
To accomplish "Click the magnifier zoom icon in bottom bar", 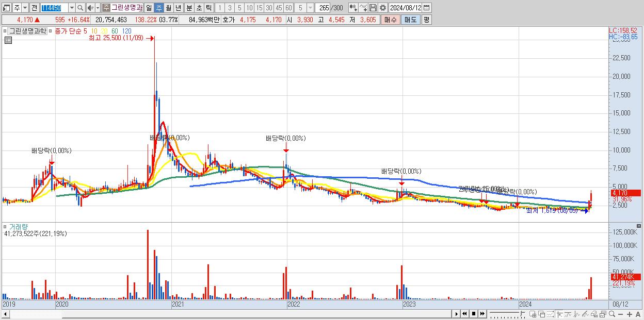I will [x=612, y=314].
